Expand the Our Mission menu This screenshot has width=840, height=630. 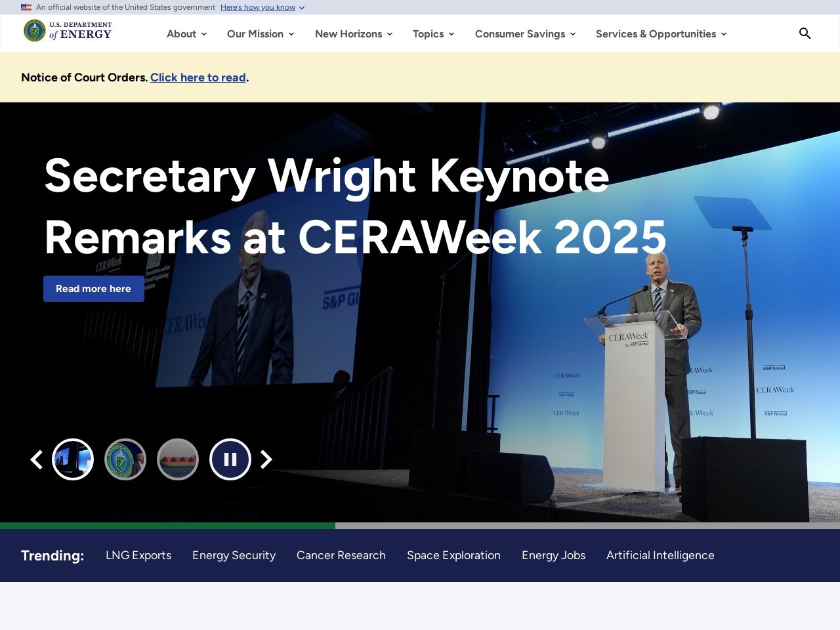pyautogui.click(x=261, y=33)
